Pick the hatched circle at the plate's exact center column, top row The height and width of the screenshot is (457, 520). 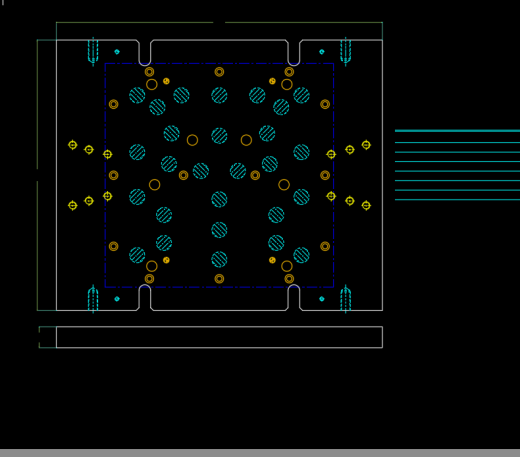pyautogui.click(x=219, y=95)
